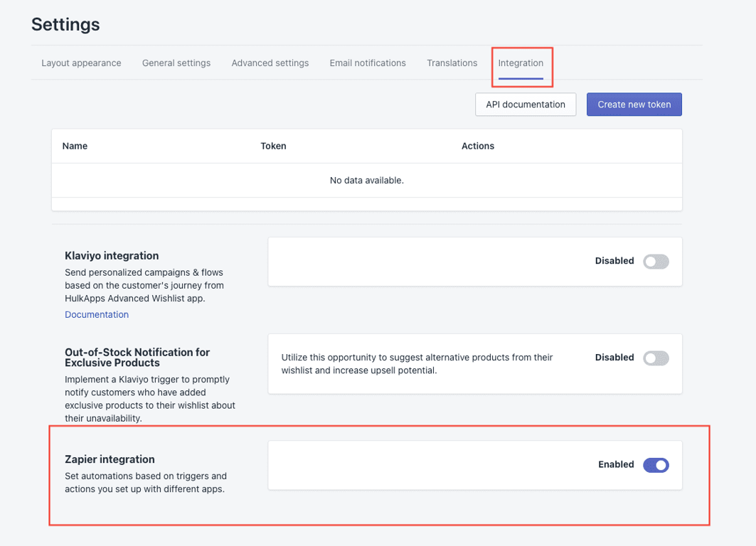The image size is (756, 546).
Task: Go to Email notifications tab
Action: (x=368, y=63)
